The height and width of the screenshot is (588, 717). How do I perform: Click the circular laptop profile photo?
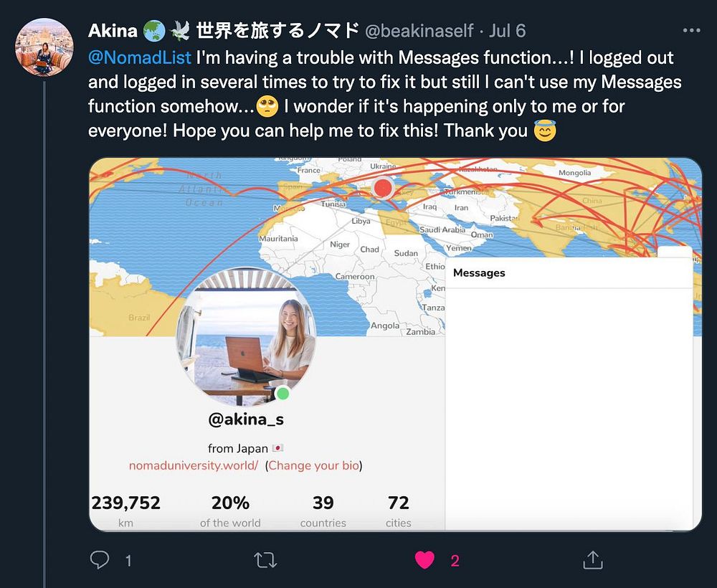pyautogui.click(x=246, y=337)
